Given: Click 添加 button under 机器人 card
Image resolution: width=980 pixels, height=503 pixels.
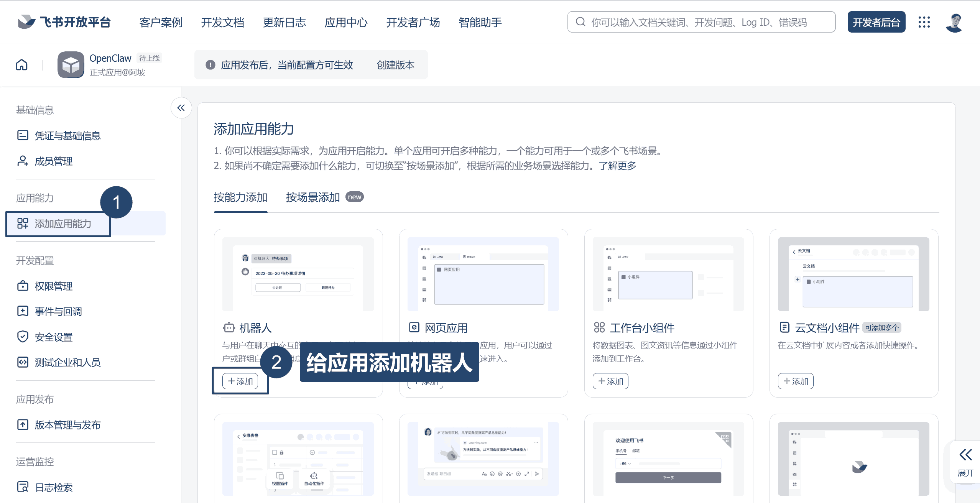Looking at the screenshot, I should [x=240, y=381].
